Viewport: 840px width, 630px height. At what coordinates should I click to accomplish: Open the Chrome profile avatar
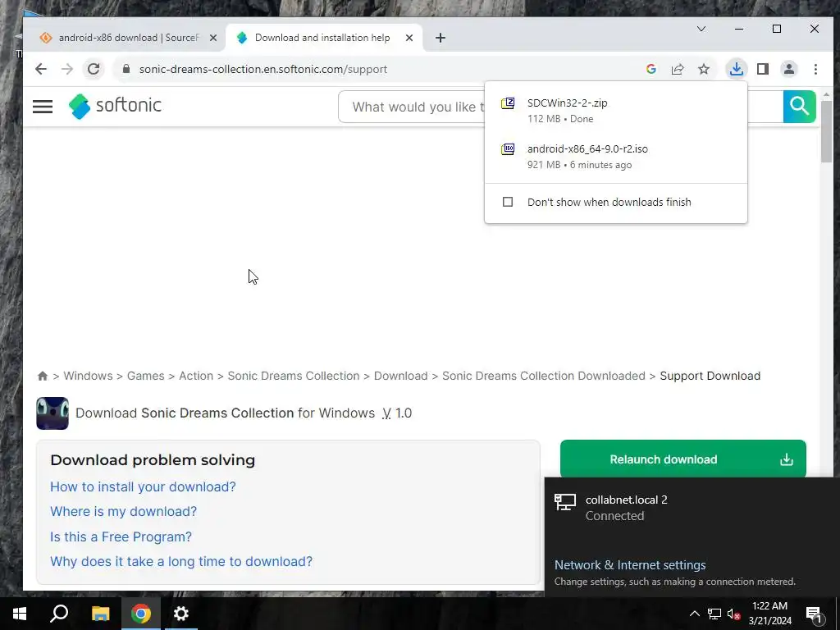coord(789,69)
